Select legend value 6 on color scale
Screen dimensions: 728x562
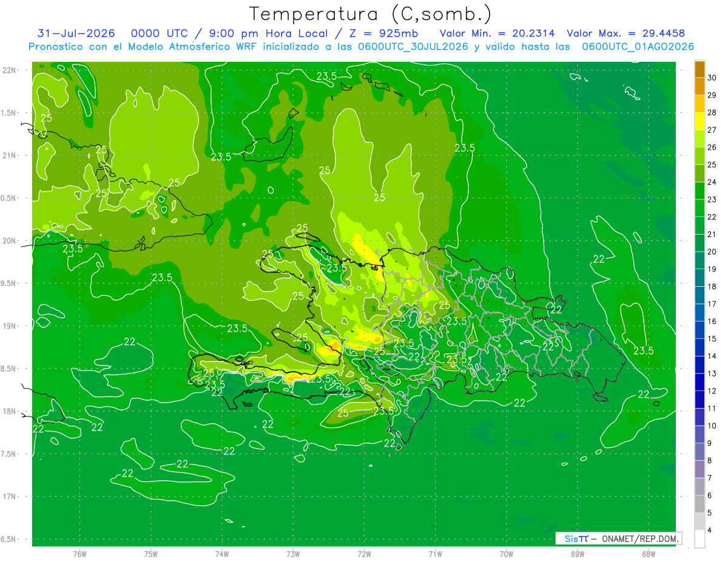tap(710, 496)
